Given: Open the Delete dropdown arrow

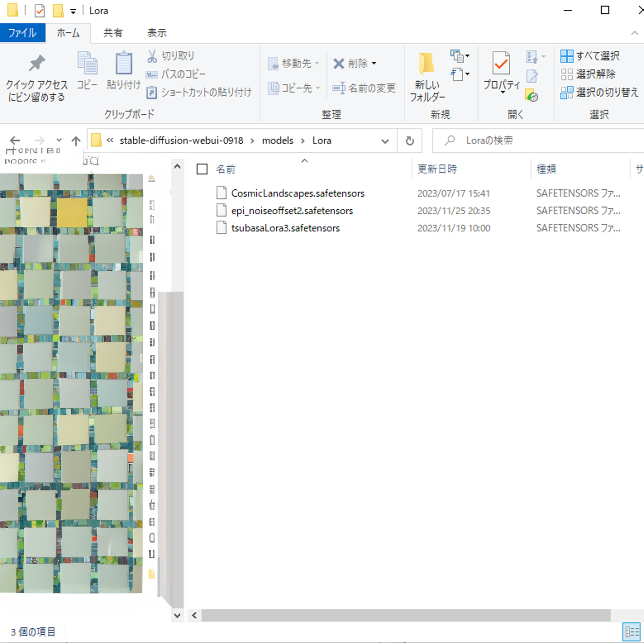Looking at the screenshot, I should 374,63.
